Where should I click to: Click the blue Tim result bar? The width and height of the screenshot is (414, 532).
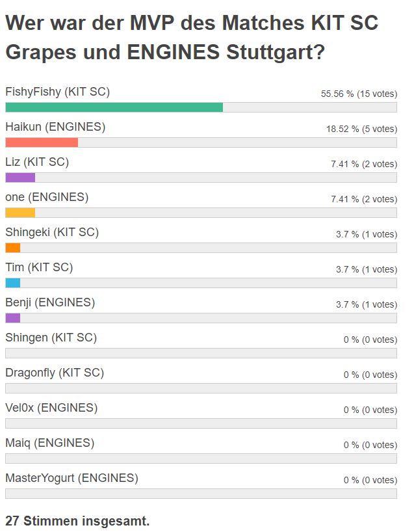(x=13, y=283)
